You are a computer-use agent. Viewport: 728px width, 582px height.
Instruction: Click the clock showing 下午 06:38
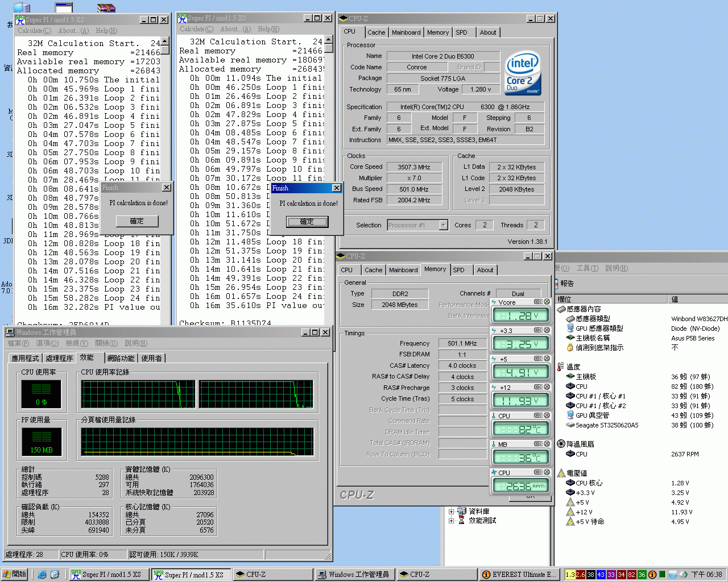pyautogui.click(x=707, y=575)
